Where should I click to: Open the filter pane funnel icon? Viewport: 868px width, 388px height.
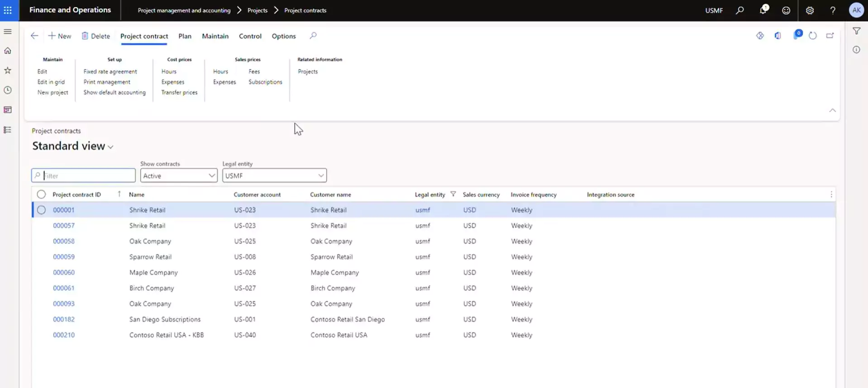pos(856,31)
